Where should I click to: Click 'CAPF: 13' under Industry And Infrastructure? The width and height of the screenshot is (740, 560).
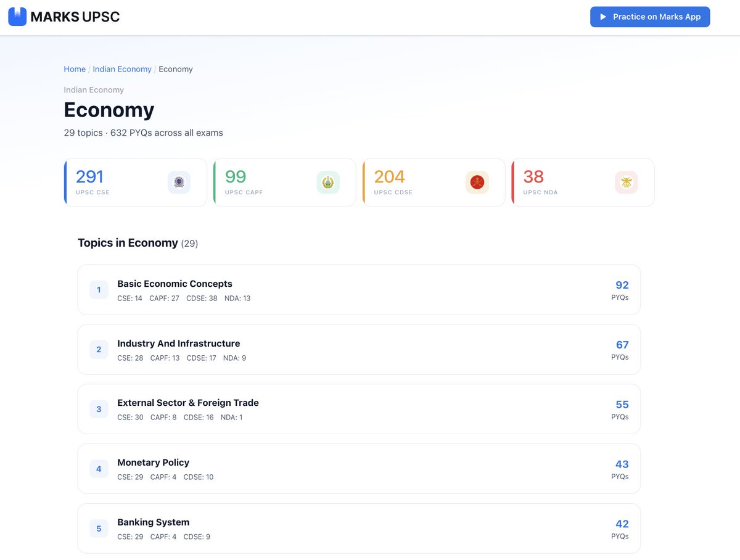(x=165, y=358)
